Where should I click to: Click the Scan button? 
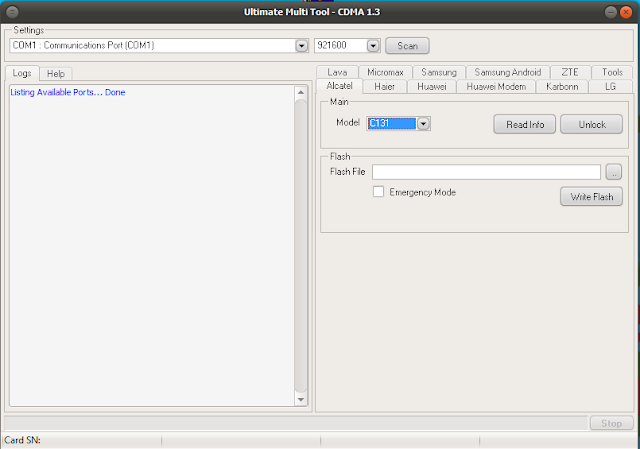407,46
